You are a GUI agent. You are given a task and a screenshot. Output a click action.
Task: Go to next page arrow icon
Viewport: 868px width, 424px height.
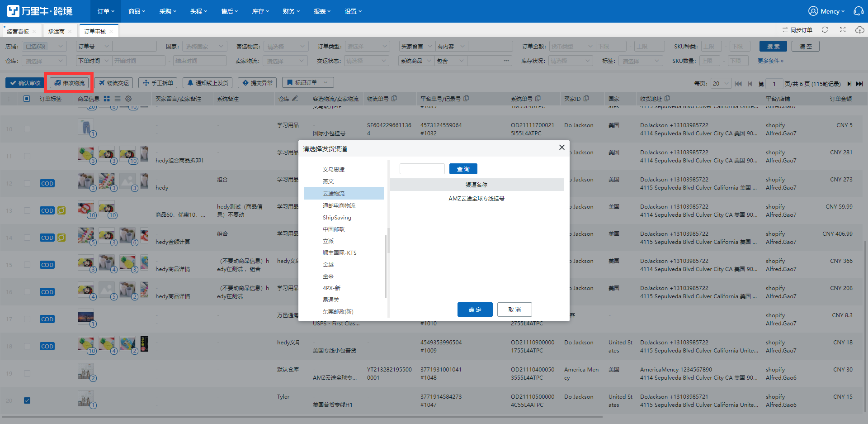point(849,84)
